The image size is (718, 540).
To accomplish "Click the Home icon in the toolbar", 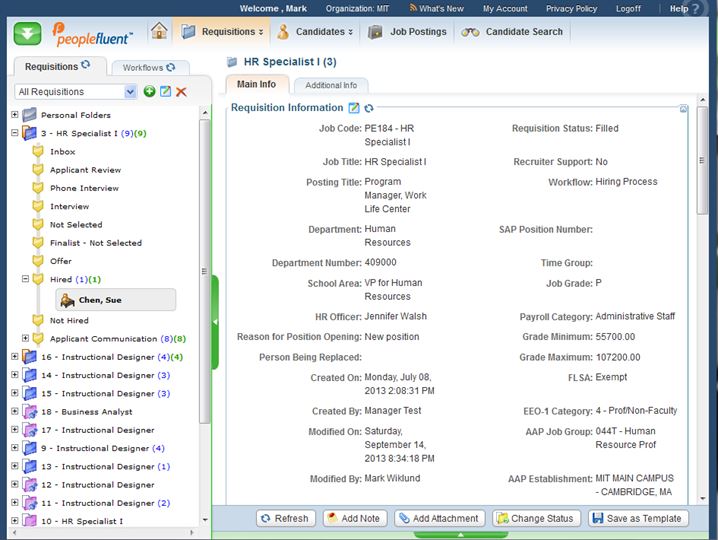I will pyautogui.click(x=159, y=31).
